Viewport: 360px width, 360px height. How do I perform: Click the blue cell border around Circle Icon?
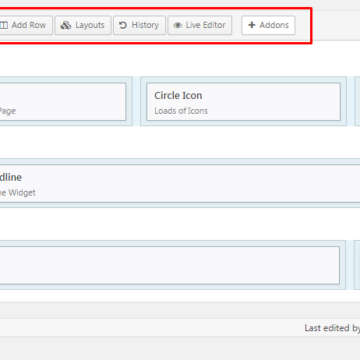243,80
